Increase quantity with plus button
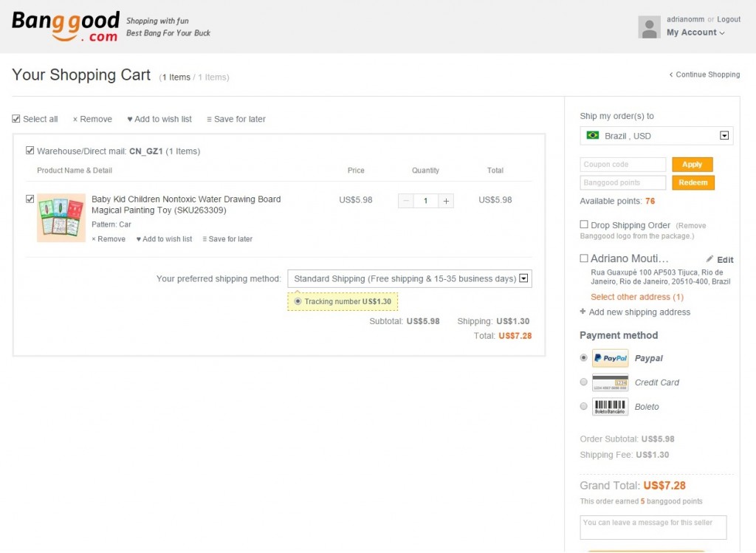 coord(446,201)
